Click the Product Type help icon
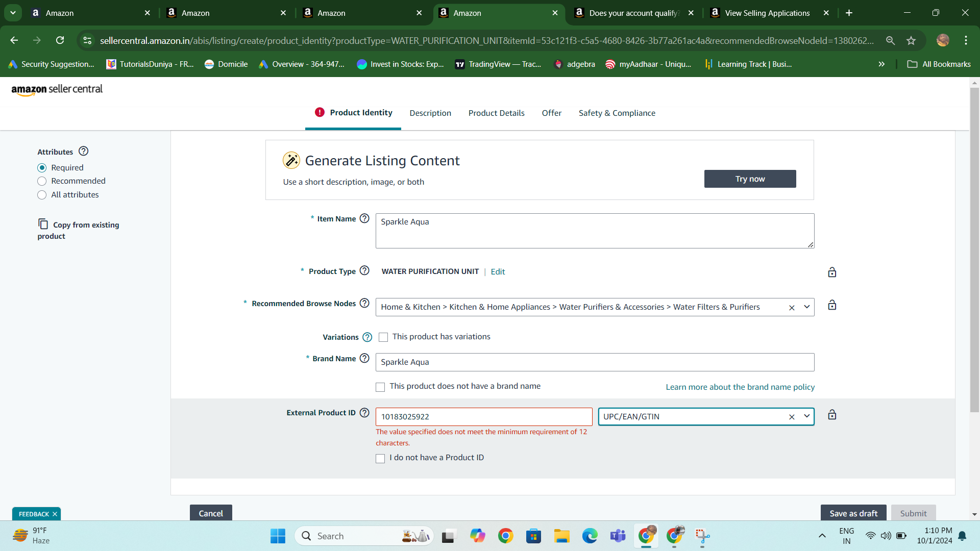The height and width of the screenshot is (551, 980). 364,271
